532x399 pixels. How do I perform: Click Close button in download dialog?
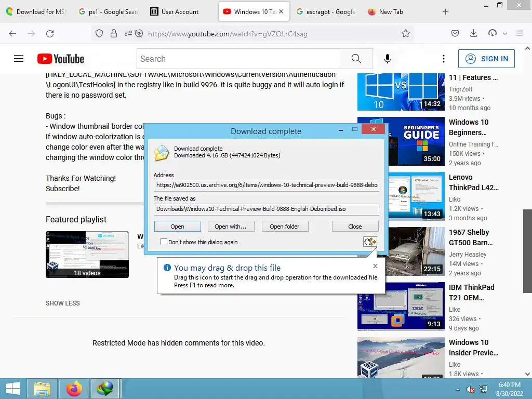[355, 227]
